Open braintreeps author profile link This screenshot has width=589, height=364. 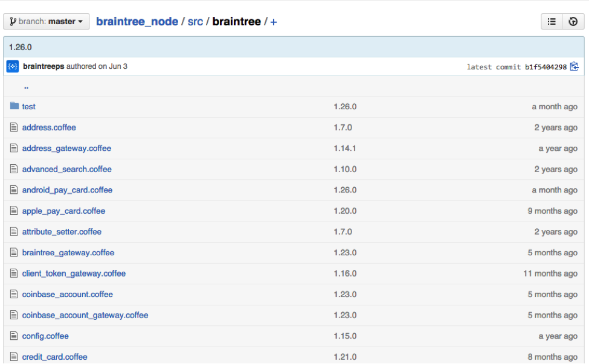point(43,66)
